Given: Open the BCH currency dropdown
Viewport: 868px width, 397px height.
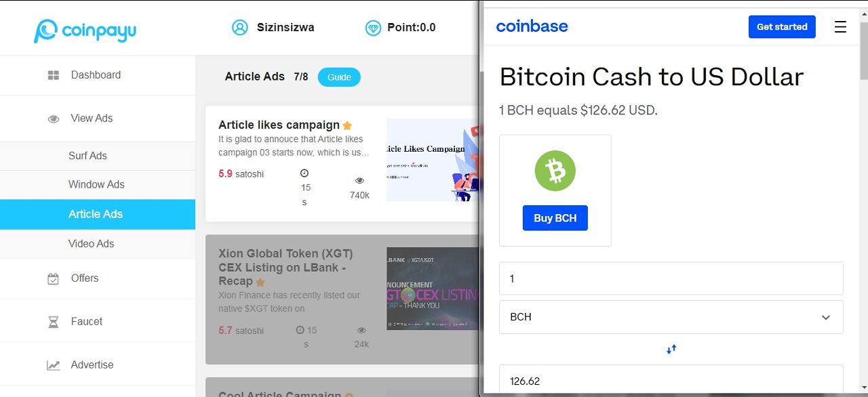Looking at the screenshot, I should coord(671,317).
